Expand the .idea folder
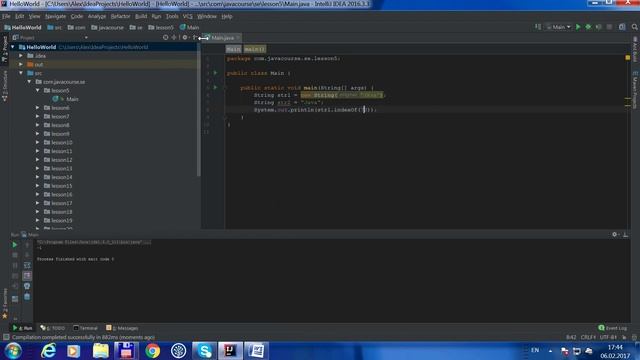 coord(21,56)
